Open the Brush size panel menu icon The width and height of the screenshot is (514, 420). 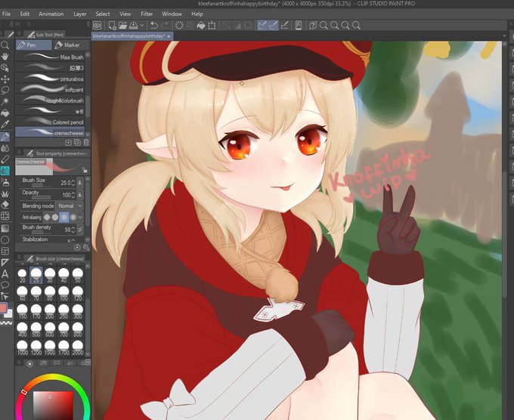tap(20, 258)
